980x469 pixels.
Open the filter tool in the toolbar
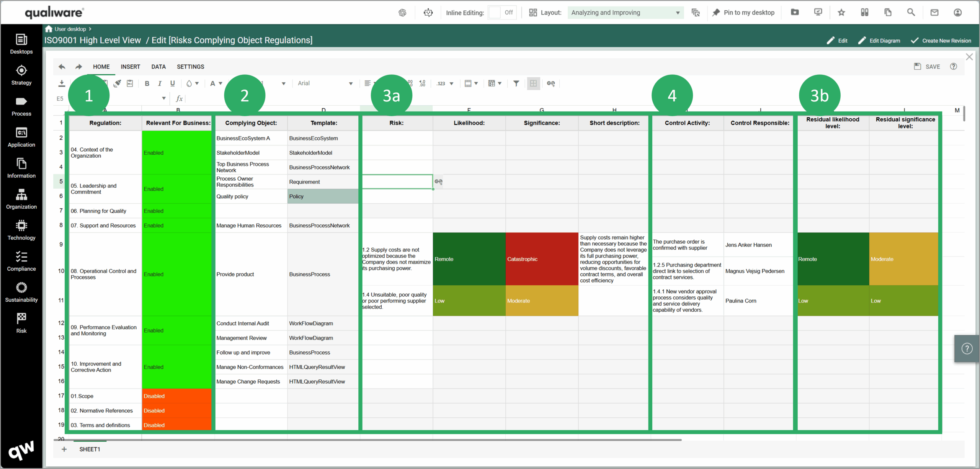coord(516,83)
